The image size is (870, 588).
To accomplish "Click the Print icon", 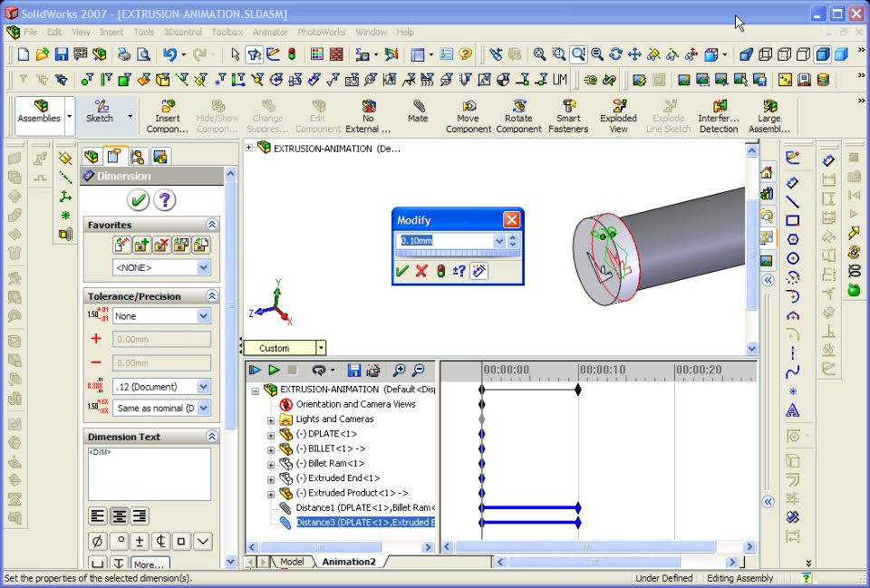I will pyautogui.click(x=124, y=54).
